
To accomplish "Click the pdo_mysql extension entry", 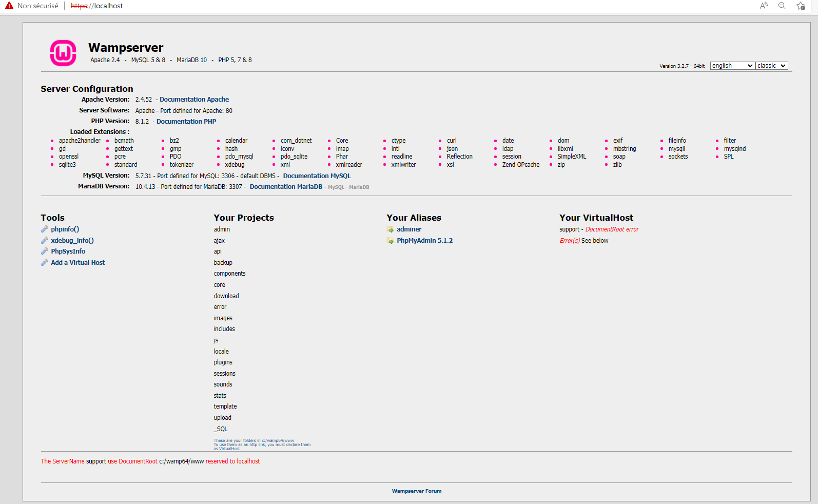I will (x=239, y=157).
